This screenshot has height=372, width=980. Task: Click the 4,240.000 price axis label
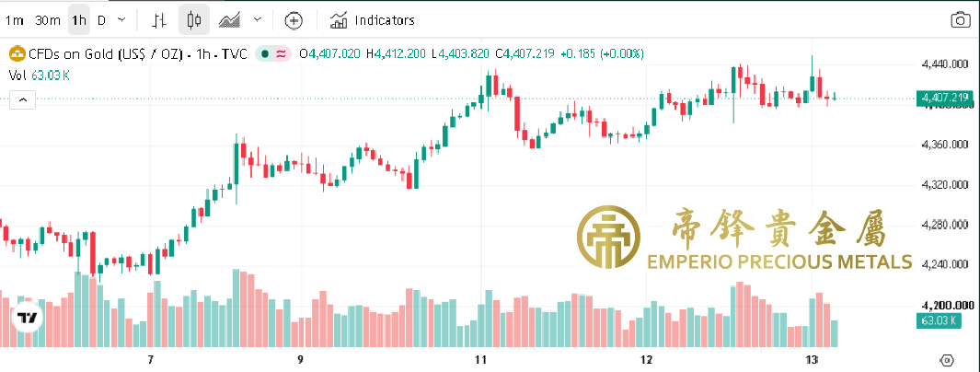pyautogui.click(x=944, y=265)
